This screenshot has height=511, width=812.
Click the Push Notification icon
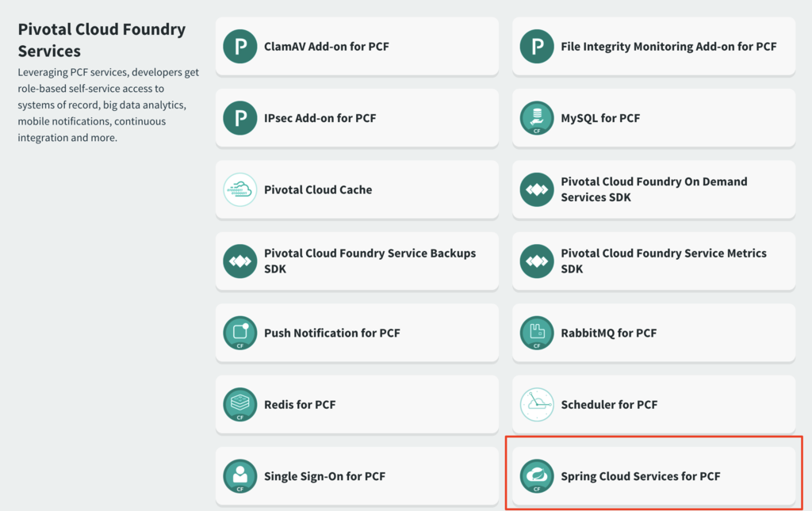pyautogui.click(x=239, y=334)
